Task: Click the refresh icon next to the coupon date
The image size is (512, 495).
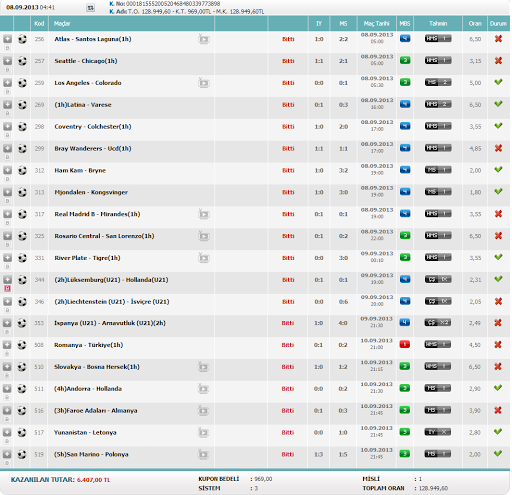Action: tap(90, 8)
